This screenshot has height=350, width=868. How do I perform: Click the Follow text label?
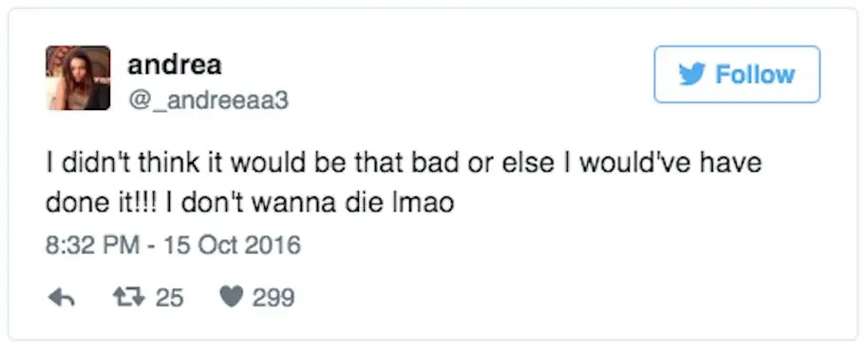pyautogui.click(x=755, y=74)
